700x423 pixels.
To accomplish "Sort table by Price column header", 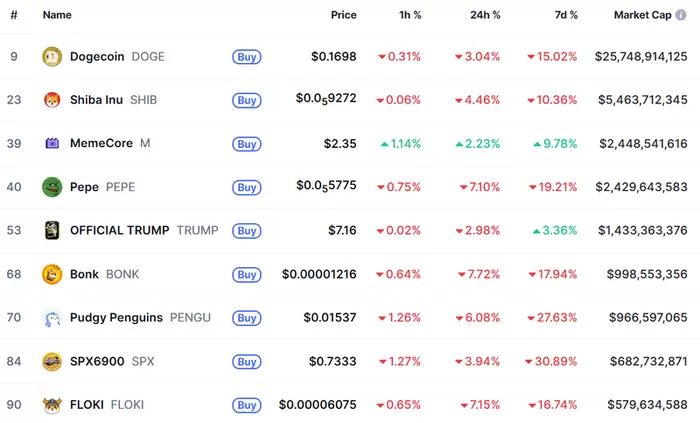I will coord(343,16).
